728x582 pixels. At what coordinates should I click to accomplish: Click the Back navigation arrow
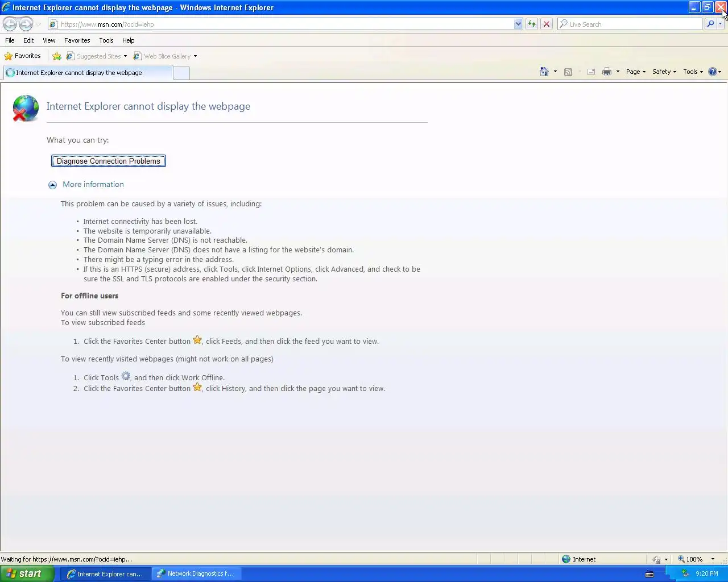click(x=10, y=24)
